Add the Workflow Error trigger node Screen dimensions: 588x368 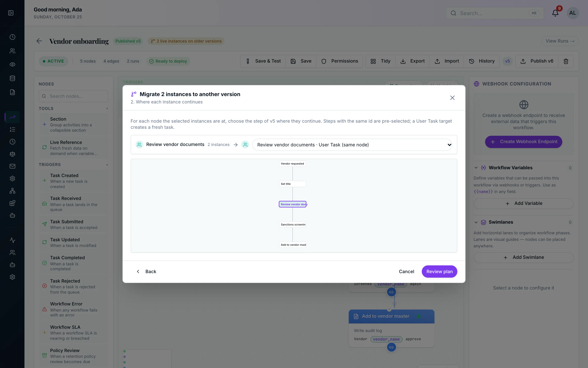(x=73, y=309)
